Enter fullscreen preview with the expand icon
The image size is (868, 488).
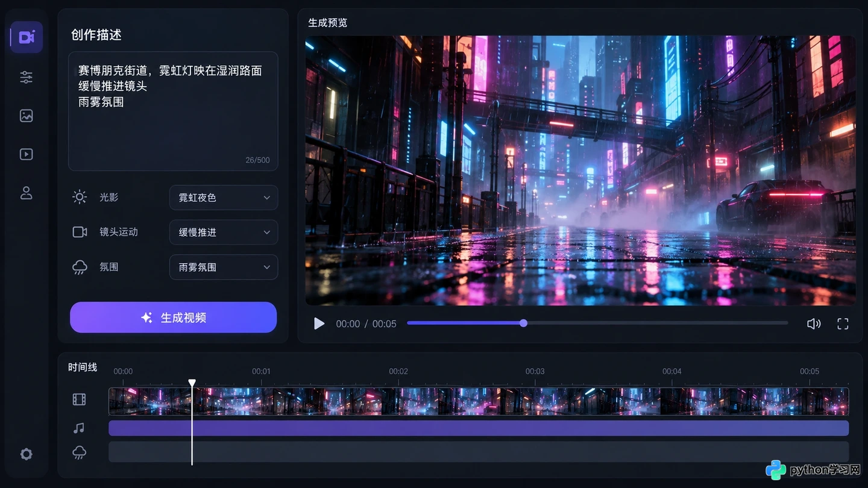click(843, 324)
